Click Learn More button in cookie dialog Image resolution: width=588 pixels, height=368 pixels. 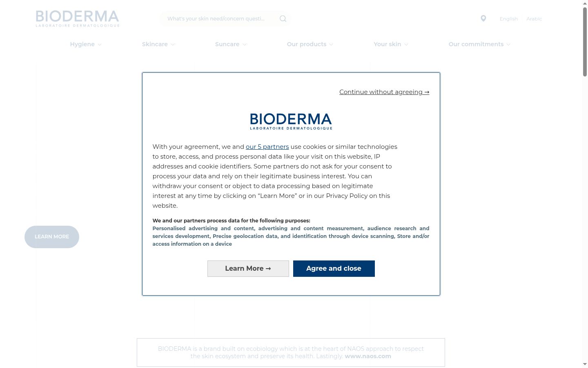pyautogui.click(x=248, y=269)
